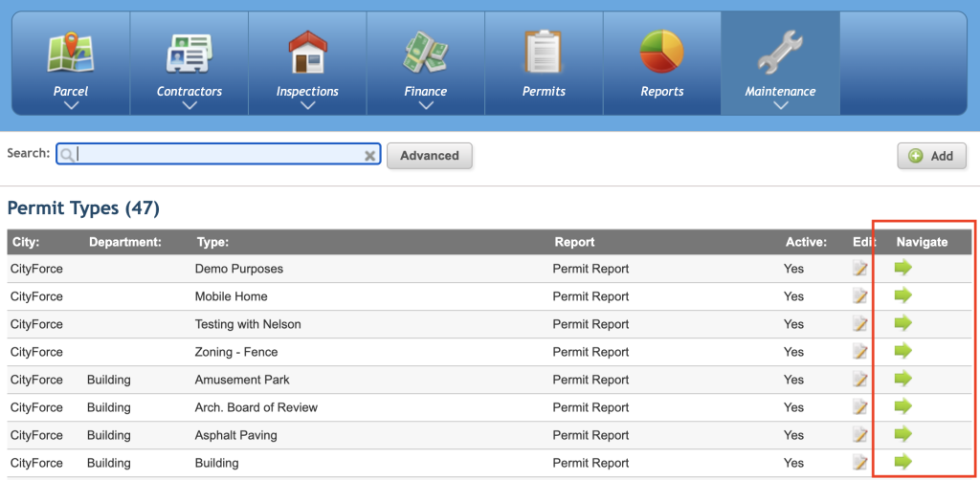Sort by the City column header
The image size is (980, 480).
coord(26,242)
